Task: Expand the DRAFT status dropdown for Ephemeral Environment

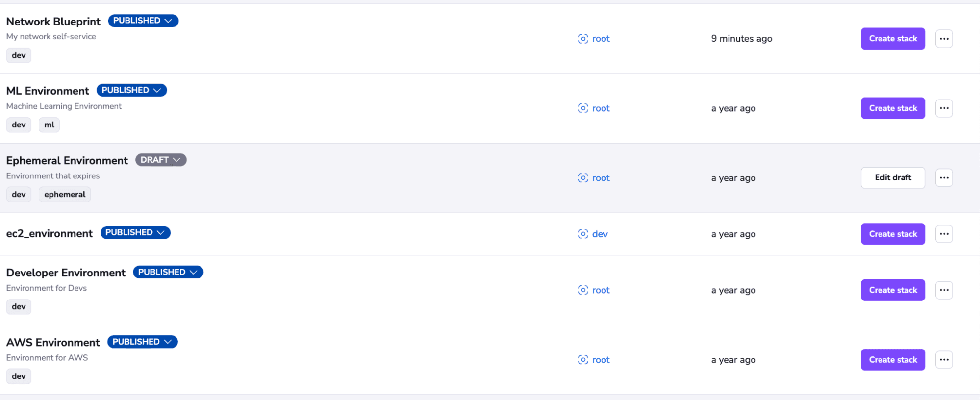Action: (161, 160)
